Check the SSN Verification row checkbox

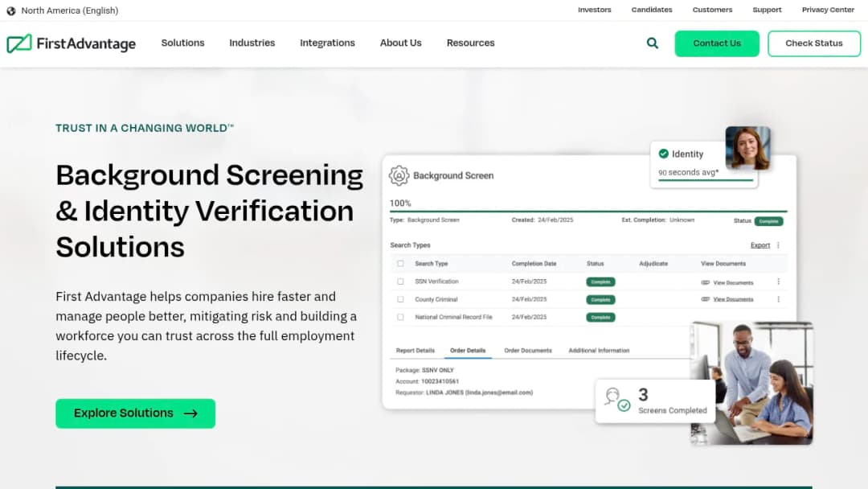point(400,281)
